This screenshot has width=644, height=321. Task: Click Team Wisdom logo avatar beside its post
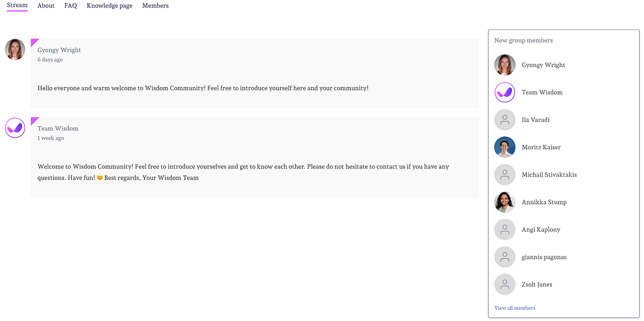click(15, 128)
